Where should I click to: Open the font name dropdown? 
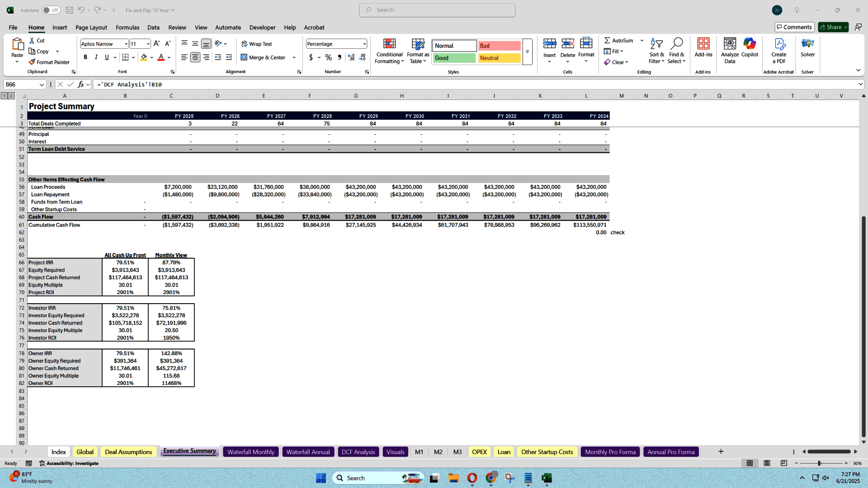pyautogui.click(x=126, y=44)
